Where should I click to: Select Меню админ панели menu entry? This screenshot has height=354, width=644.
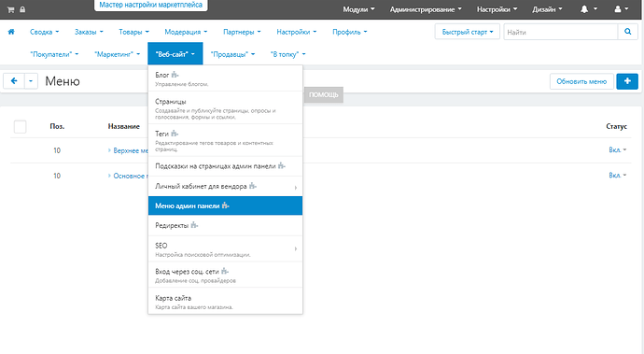coord(225,205)
